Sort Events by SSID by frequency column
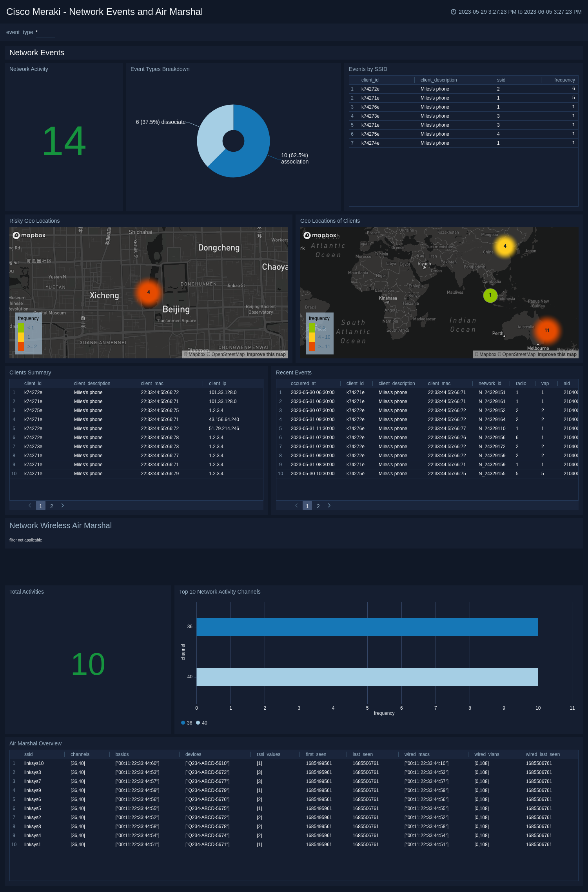 click(564, 80)
